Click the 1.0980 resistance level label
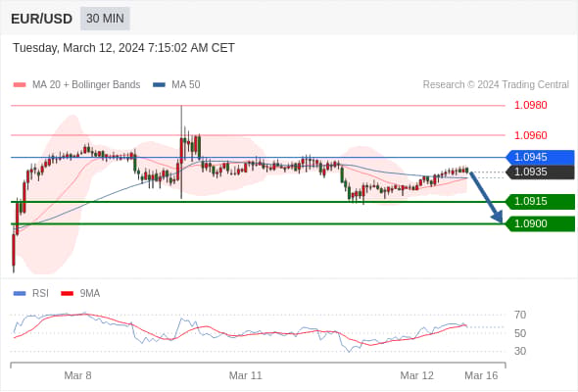Image resolution: width=578 pixels, height=392 pixels. pyautogui.click(x=530, y=106)
